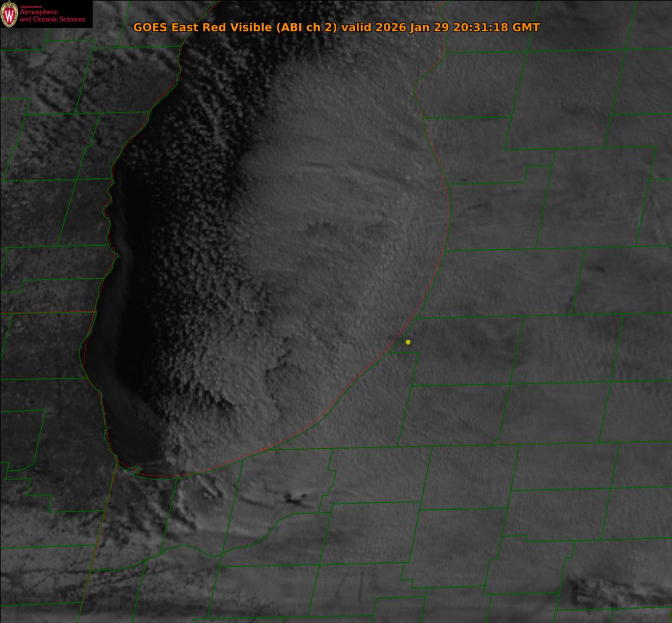This screenshot has height=623, width=672.
Task: Click the yellow dot location marker
Action: click(x=408, y=342)
